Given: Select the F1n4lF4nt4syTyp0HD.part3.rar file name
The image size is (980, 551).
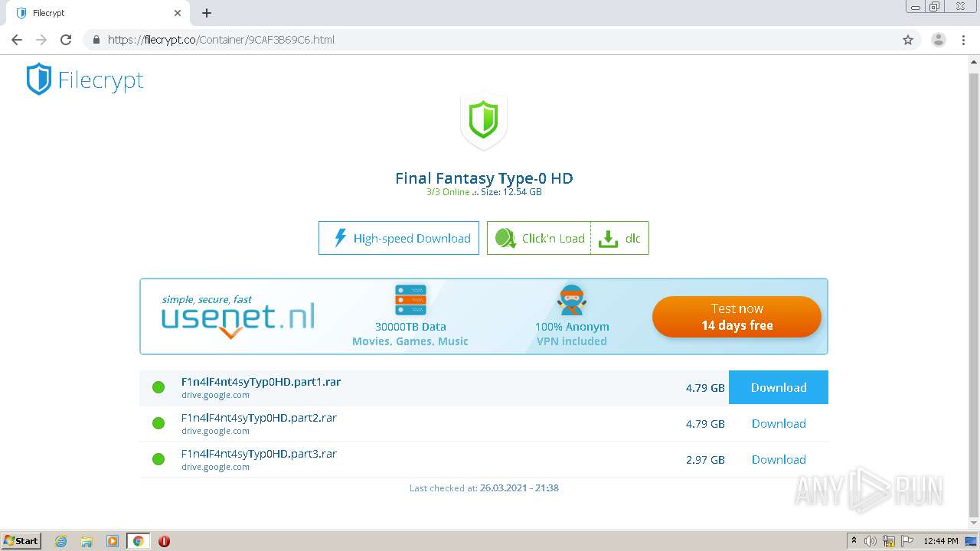Looking at the screenshot, I should pyautogui.click(x=259, y=454).
